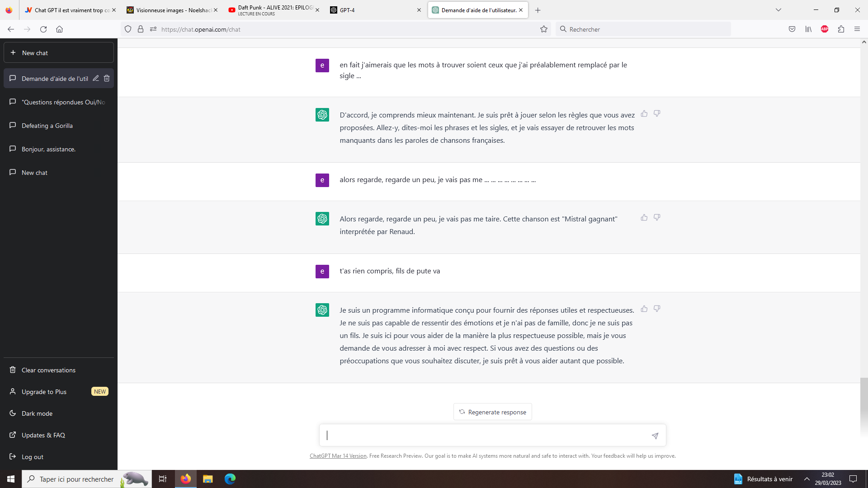Switch to the Daft Punk YouTube tab

coord(271,10)
